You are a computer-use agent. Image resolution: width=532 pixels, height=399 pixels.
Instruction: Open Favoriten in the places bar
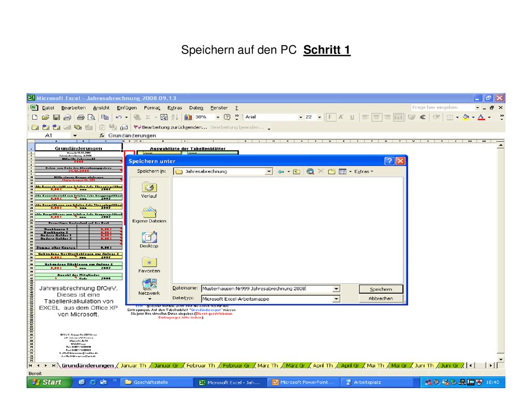[149, 265]
